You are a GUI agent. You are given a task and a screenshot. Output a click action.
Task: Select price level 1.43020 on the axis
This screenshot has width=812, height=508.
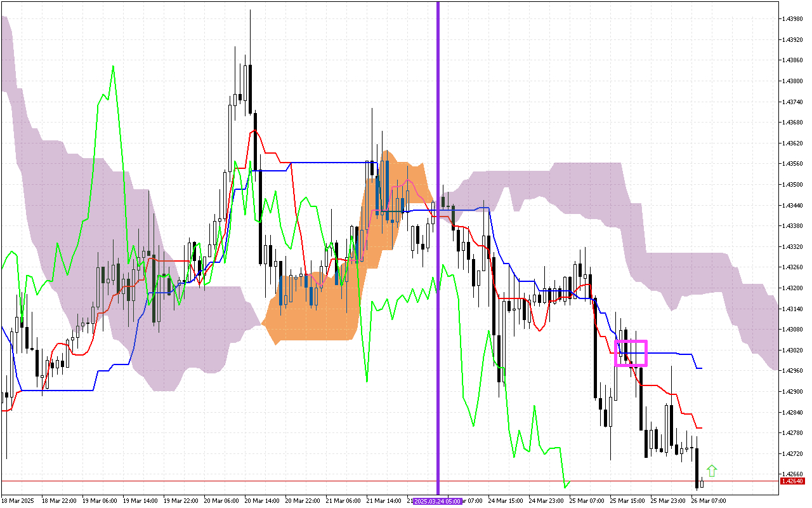tap(794, 351)
